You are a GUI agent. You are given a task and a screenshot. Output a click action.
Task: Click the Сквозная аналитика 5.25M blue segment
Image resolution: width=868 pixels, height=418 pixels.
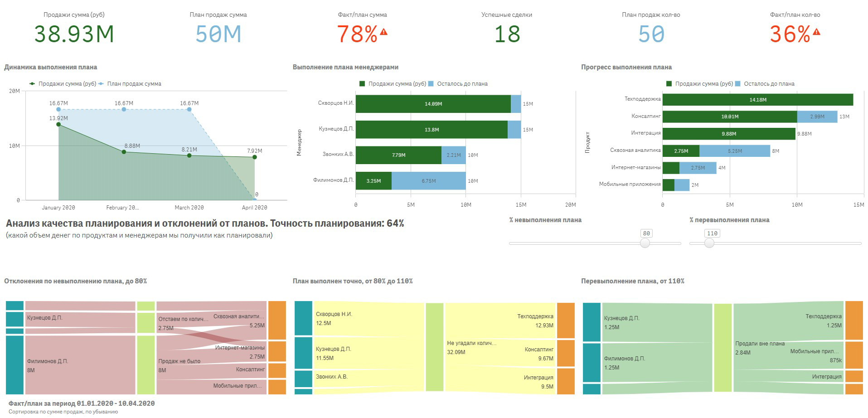click(735, 151)
